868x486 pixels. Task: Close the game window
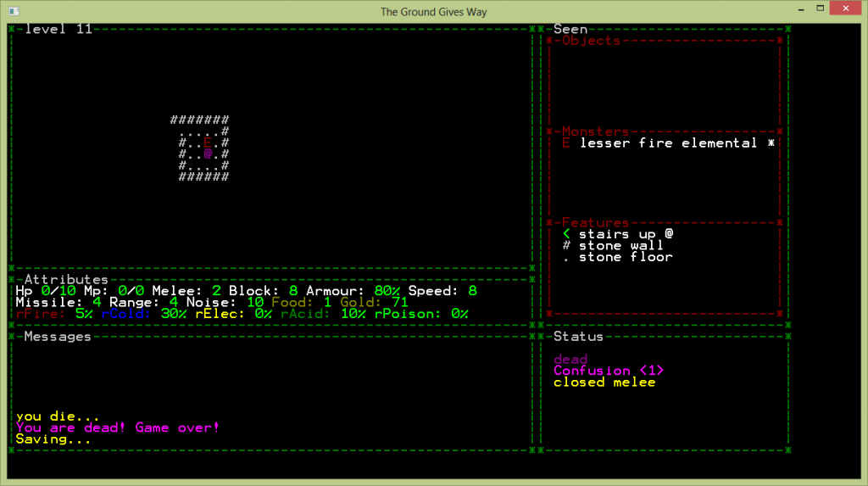pos(845,8)
